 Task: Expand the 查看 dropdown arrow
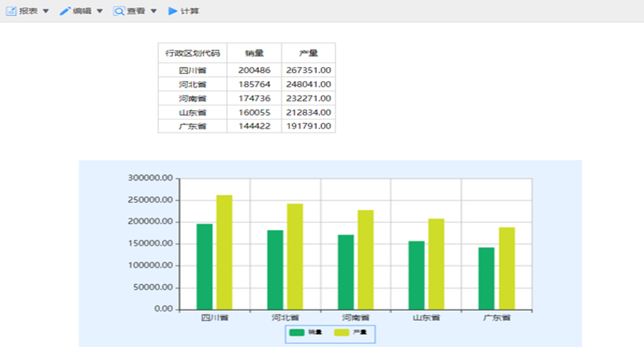[153, 11]
